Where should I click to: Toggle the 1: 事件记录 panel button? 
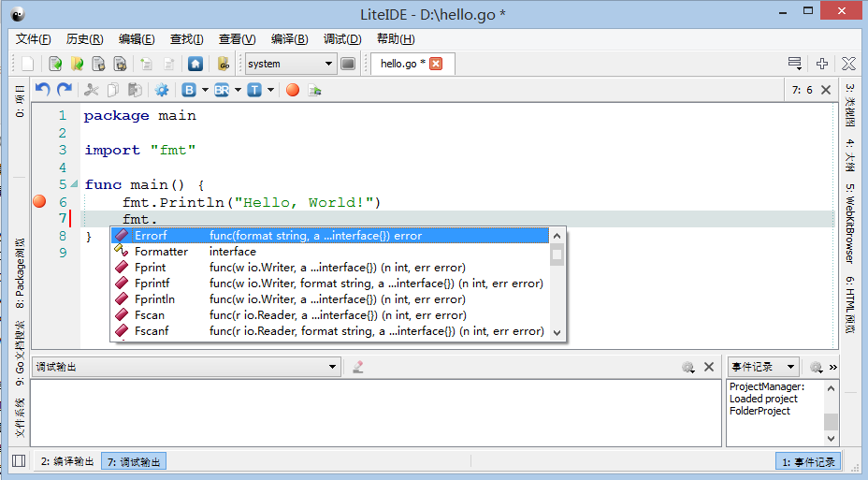click(808, 461)
